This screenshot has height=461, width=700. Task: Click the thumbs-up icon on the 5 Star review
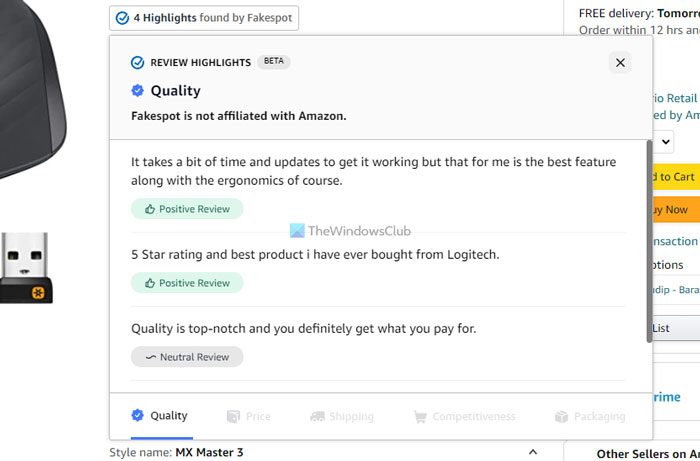pyautogui.click(x=150, y=283)
